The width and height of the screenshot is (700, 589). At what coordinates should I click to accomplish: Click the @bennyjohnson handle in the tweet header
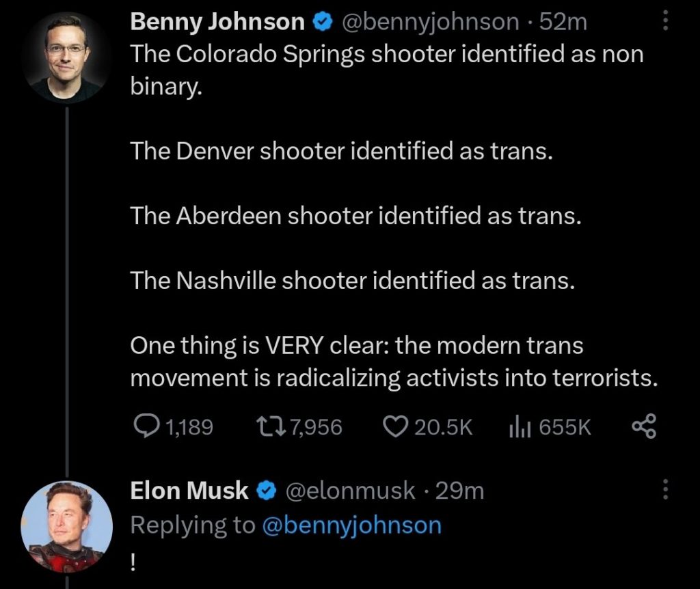click(429, 23)
